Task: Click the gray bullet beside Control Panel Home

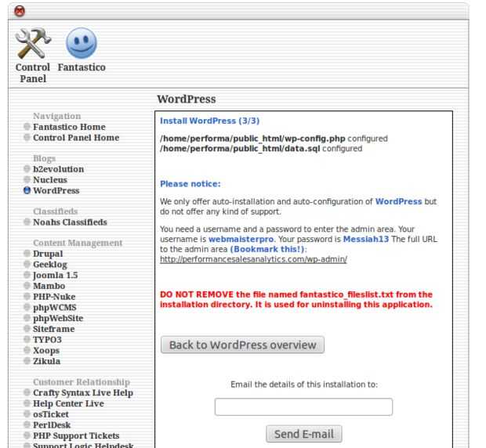Action: pos(27,138)
